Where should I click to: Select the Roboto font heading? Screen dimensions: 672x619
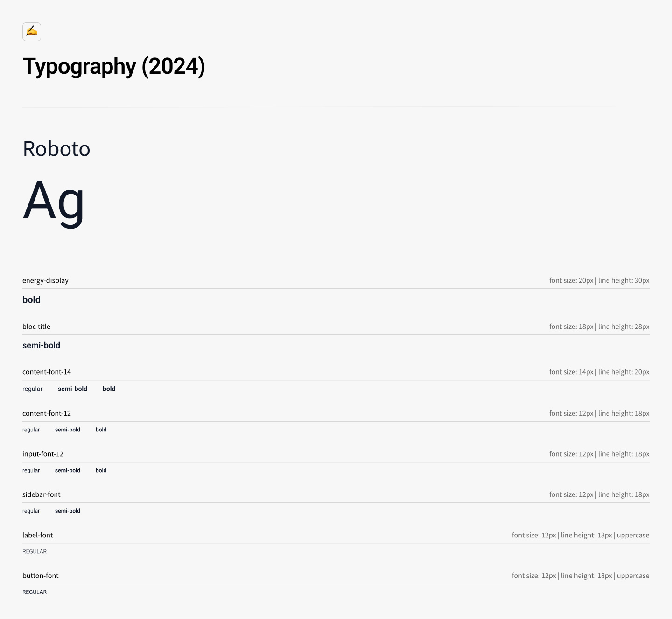pyautogui.click(x=56, y=149)
